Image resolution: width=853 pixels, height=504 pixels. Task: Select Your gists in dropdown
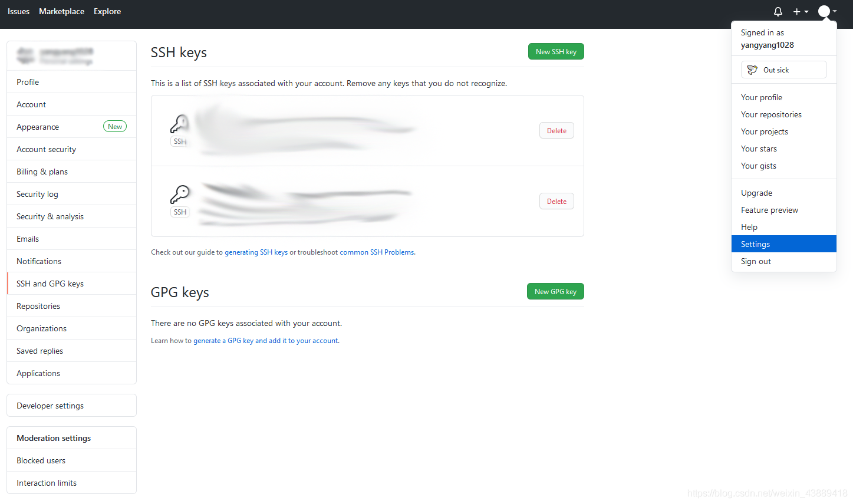click(783, 166)
